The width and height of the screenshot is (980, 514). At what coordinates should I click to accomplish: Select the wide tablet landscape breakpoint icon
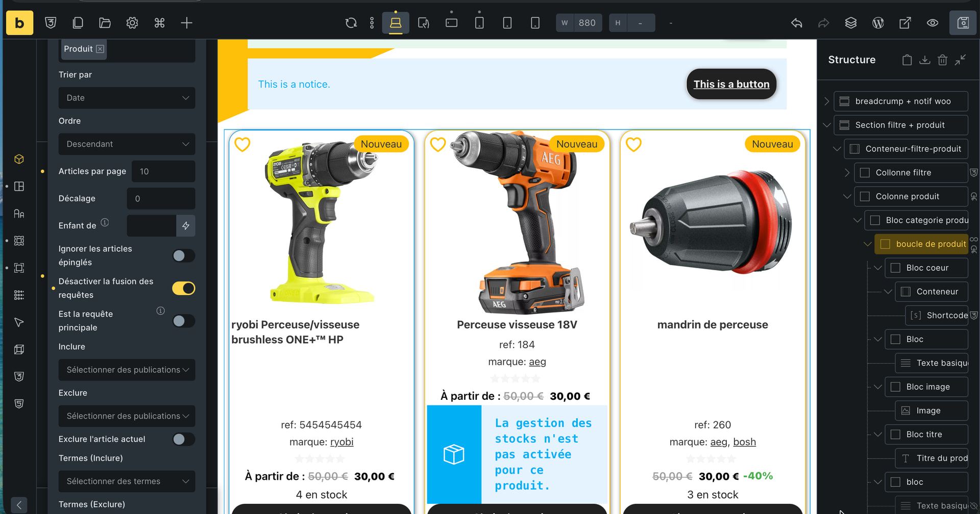click(451, 23)
